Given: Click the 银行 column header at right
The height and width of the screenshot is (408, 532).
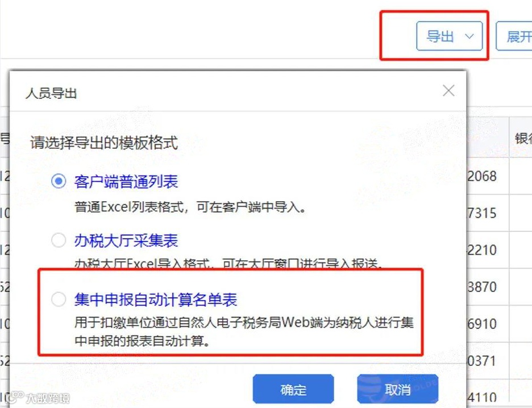Looking at the screenshot, I should click(x=521, y=138).
